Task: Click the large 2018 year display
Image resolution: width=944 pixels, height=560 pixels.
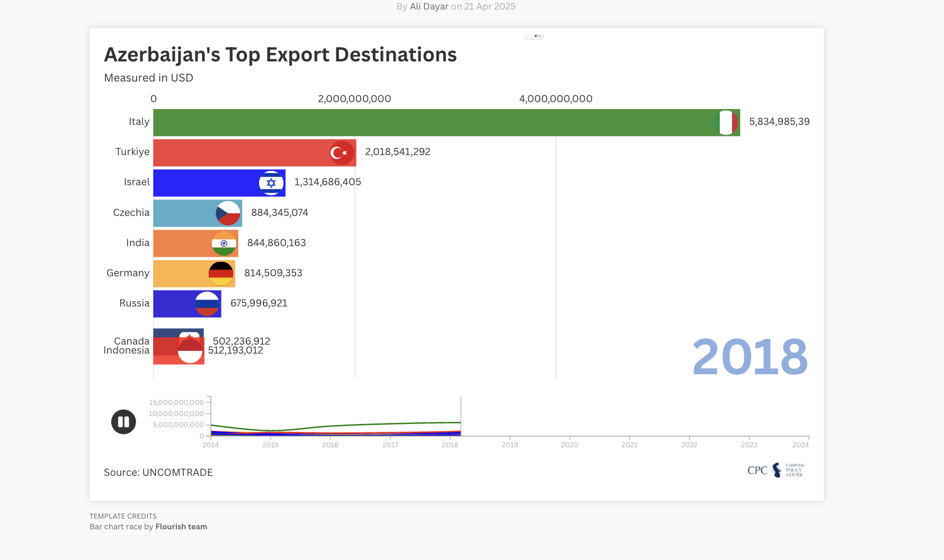Action: click(x=749, y=356)
